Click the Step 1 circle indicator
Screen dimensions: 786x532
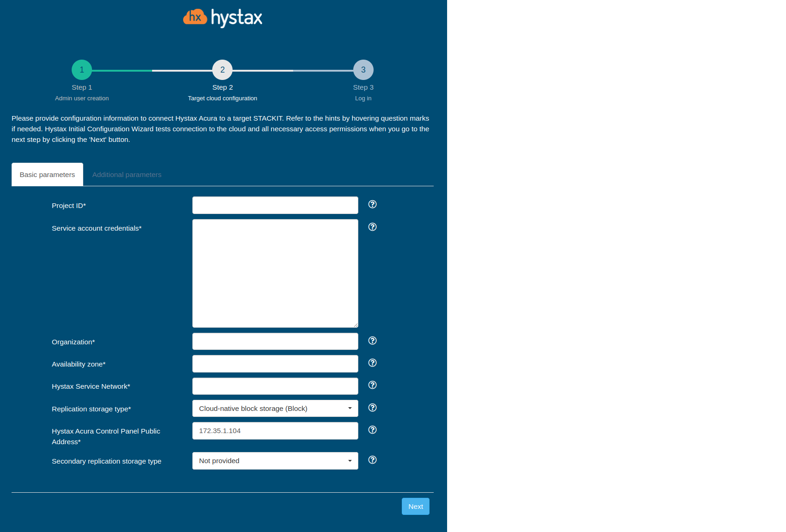pos(82,70)
